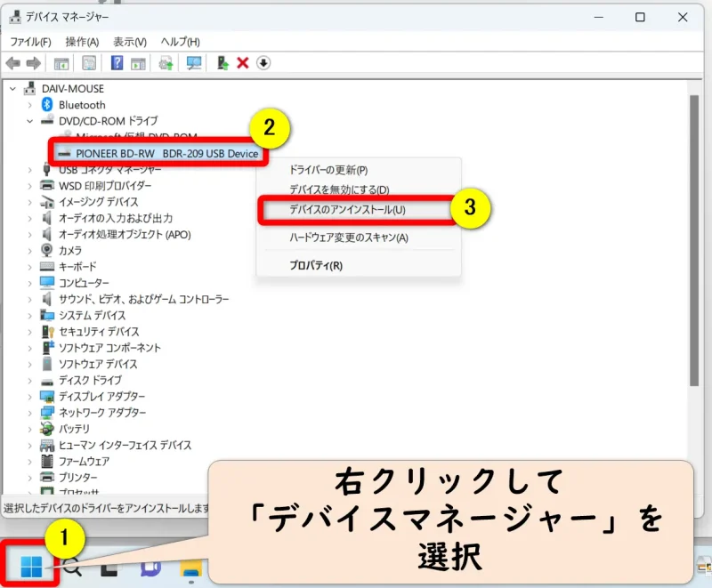712x588 pixels.
Task: Close the デバイス マネージャー window
Action: pyautogui.click(x=683, y=17)
